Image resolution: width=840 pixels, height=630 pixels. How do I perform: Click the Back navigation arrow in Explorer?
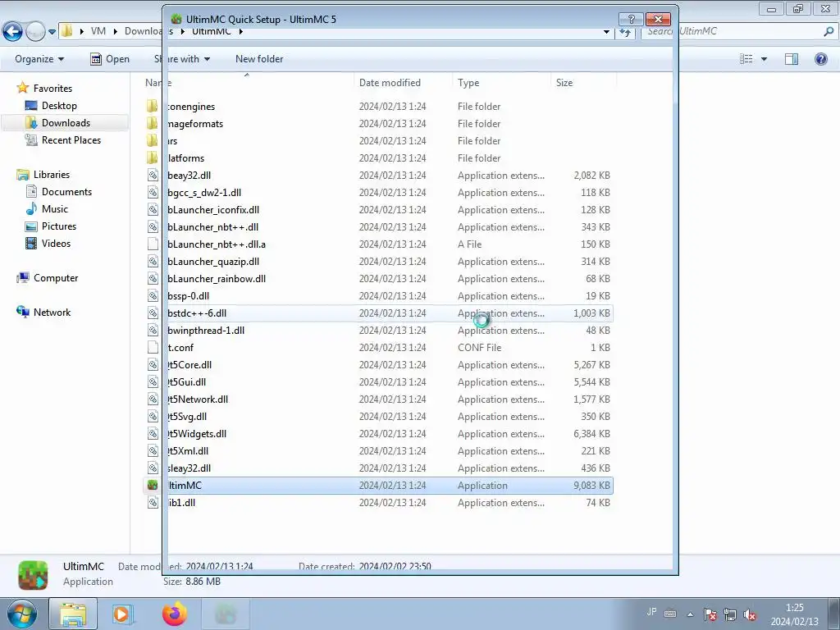pos(12,32)
